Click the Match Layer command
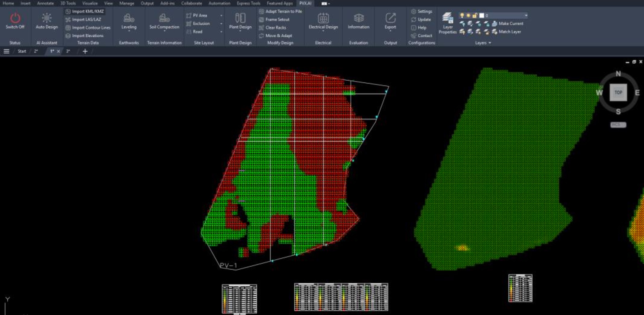 click(x=510, y=32)
